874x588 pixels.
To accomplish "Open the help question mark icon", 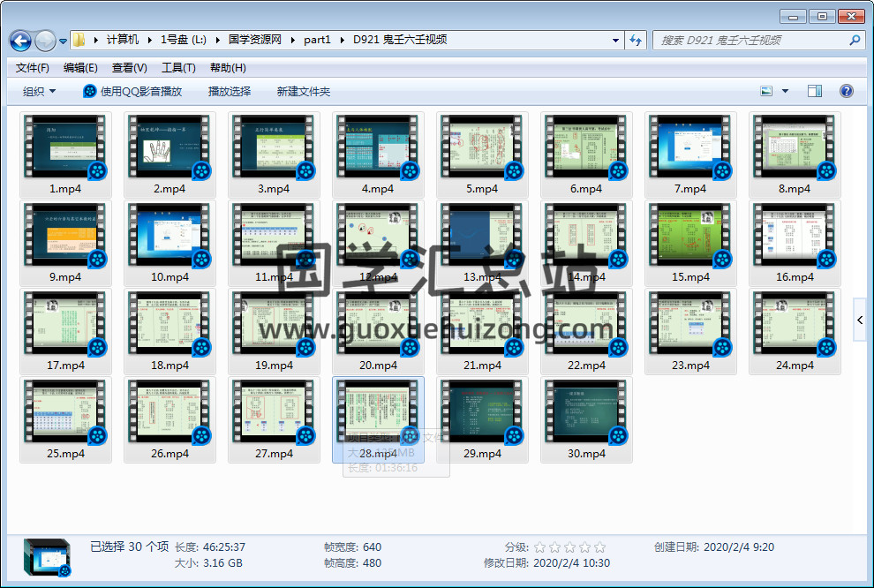I will tap(846, 91).
